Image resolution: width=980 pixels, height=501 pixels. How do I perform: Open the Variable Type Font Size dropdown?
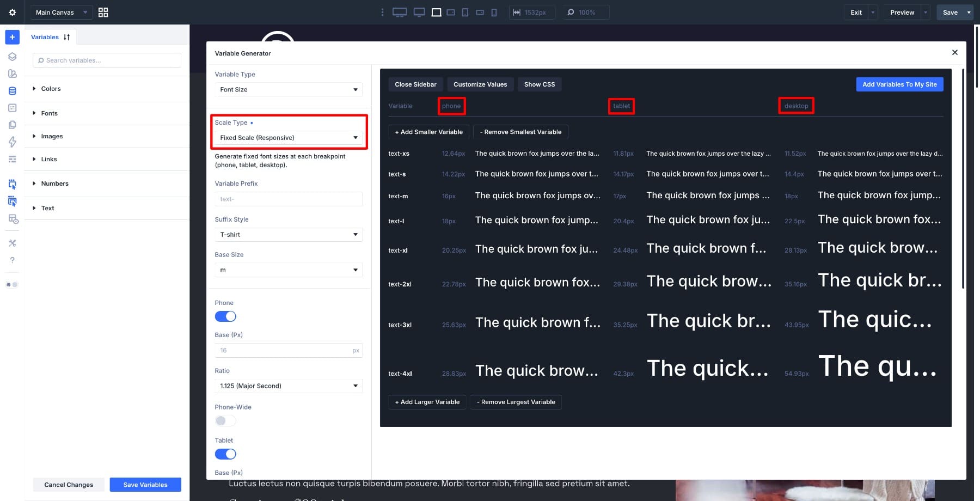289,89
